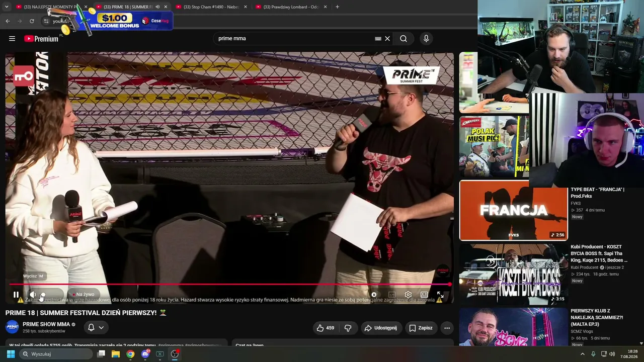This screenshot has height=362, width=644.
Task: Close the 'Stop Cham #1490' tab
Action: pyautogui.click(x=246, y=7)
